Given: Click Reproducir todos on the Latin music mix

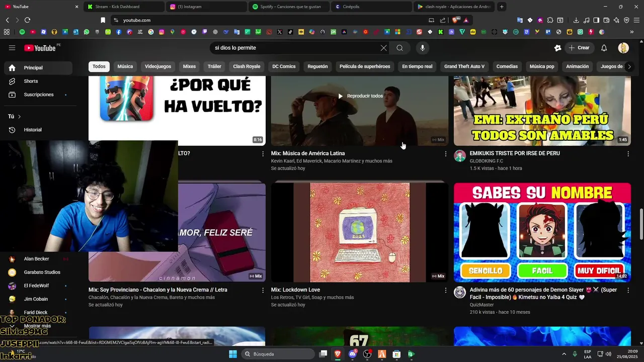Looking at the screenshot, I should click(x=360, y=96).
